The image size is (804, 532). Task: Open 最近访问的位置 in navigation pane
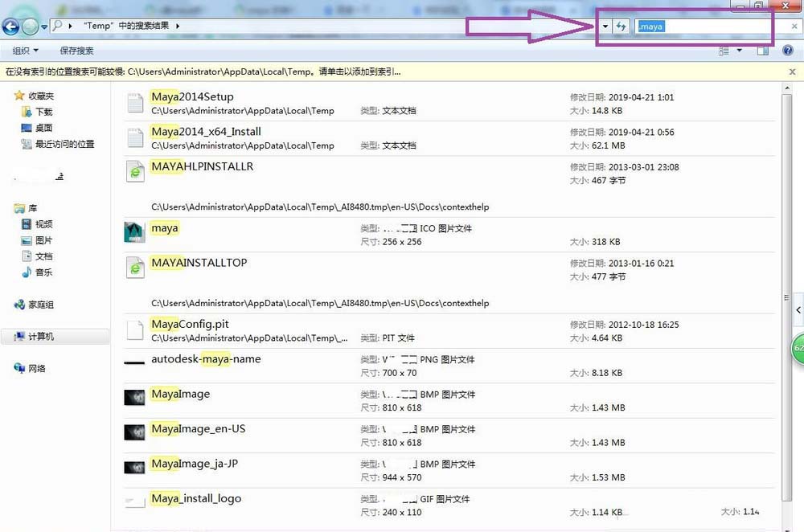[x=57, y=144]
